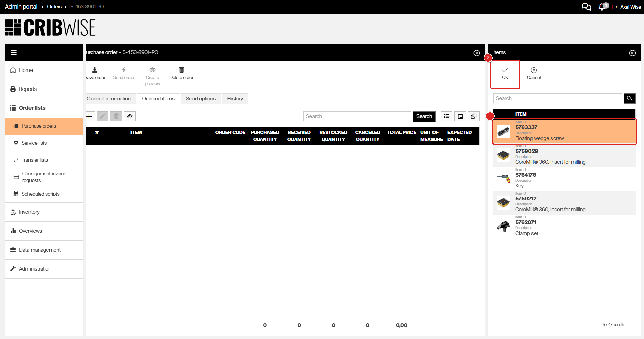Expand the Inventory sidebar section
Screen dimensions: 644x339
[29, 212]
